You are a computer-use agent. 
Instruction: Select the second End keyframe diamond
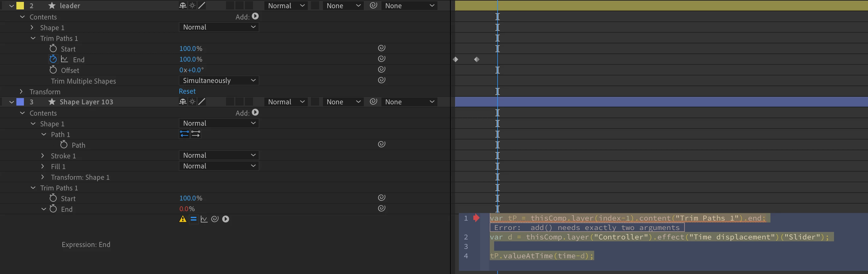click(x=476, y=59)
